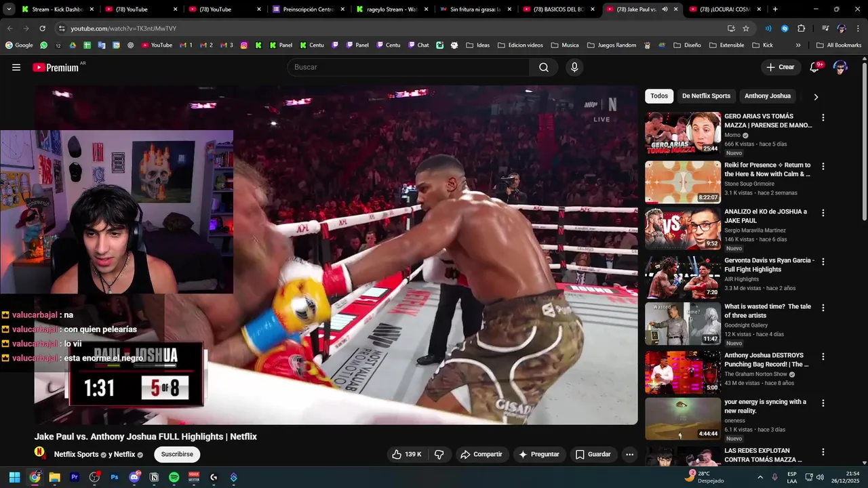
Task: Open more actions ellipsis under video
Action: (x=629, y=454)
